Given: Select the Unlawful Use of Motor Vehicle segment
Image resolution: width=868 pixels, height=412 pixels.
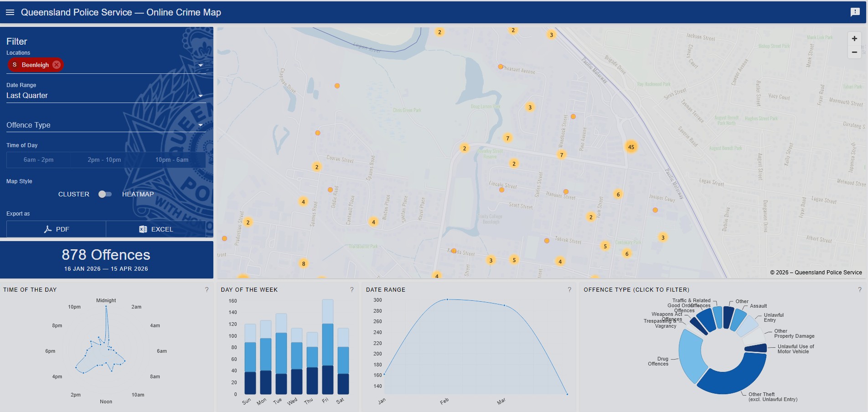Looking at the screenshot, I should (756, 348).
